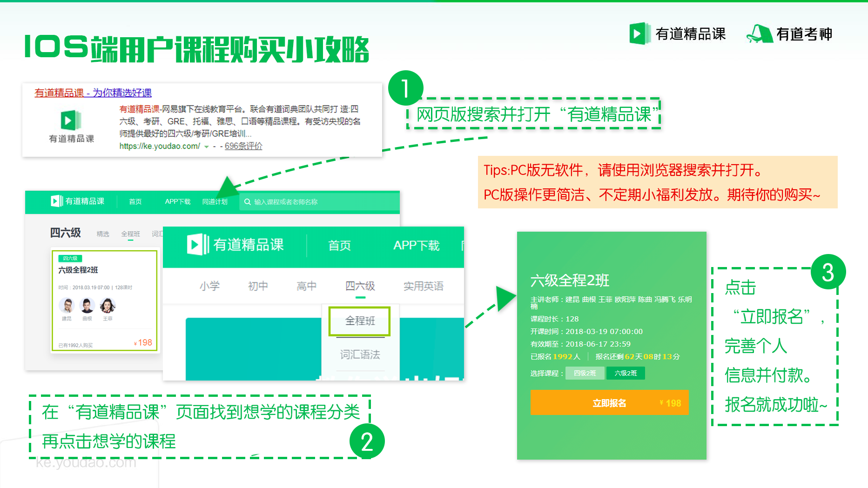The width and height of the screenshot is (868, 488).
Task: Switch to the 实用英语 category tab
Action: point(423,287)
